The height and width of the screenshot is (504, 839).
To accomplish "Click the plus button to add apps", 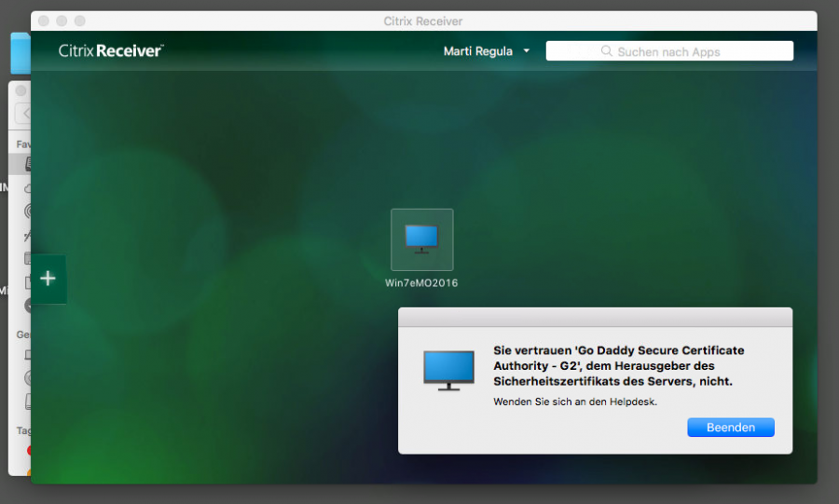I will [48, 279].
